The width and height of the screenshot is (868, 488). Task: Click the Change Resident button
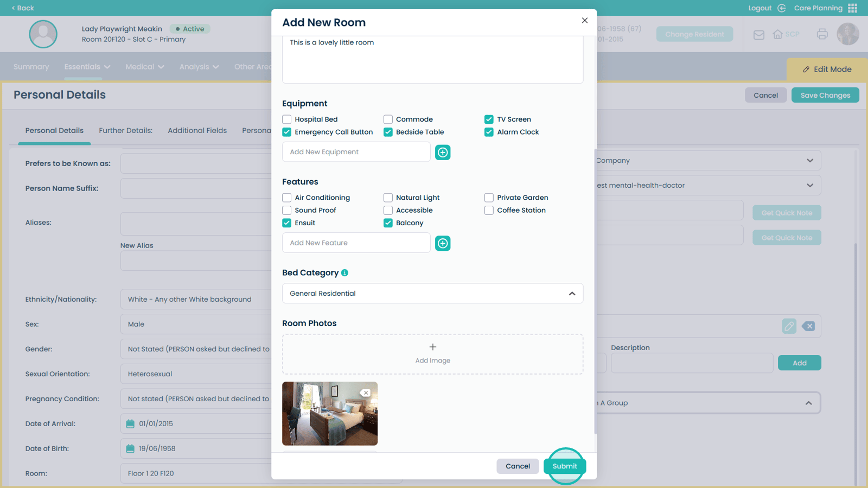coord(694,34)
